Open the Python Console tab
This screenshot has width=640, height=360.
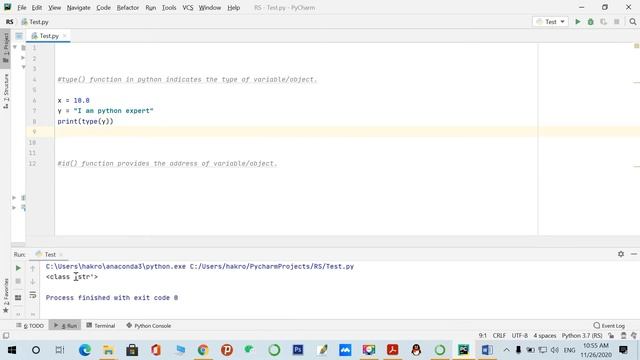149,326
